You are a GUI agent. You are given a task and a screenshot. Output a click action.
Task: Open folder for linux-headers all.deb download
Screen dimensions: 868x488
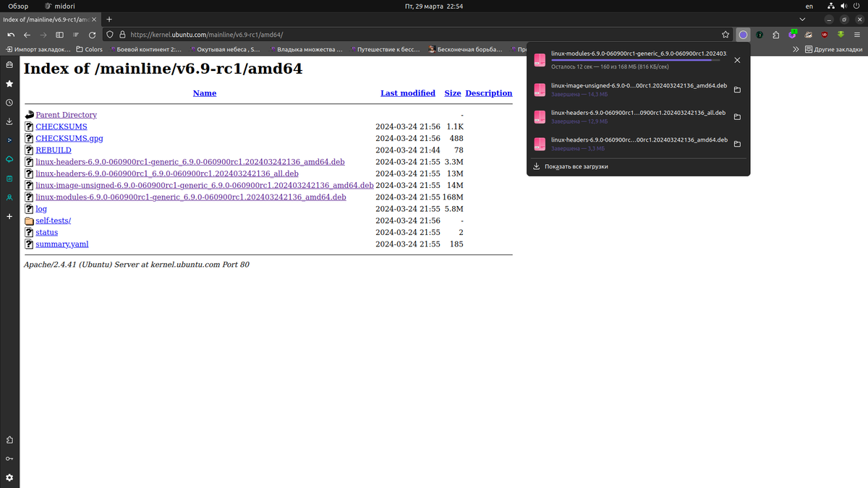click(x=737, y=117)
